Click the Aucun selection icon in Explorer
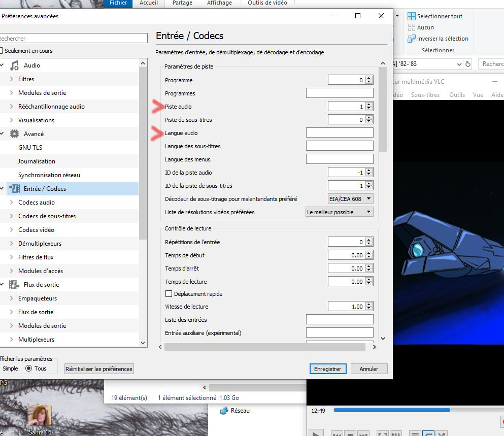 tap(412, 27)
